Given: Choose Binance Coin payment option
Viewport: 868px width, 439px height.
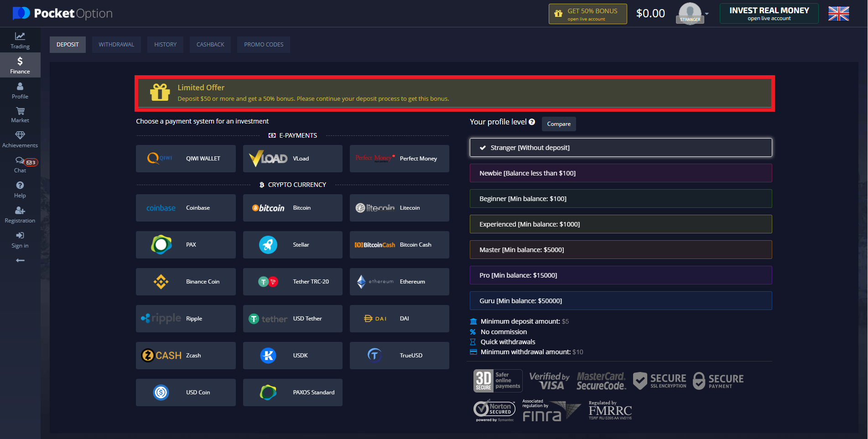Looking at the screenshot, I should tap(186, 282).
